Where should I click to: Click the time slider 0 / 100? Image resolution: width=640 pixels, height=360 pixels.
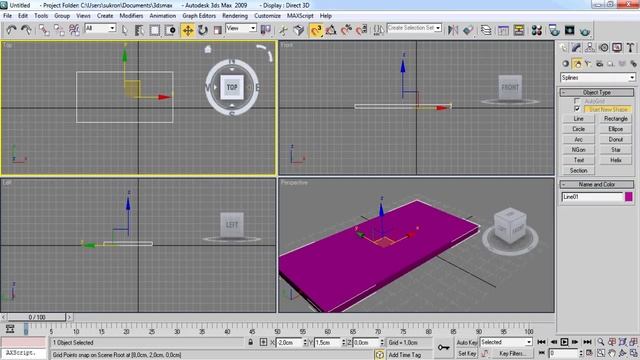pyautogui.click(x=37, y=317)
